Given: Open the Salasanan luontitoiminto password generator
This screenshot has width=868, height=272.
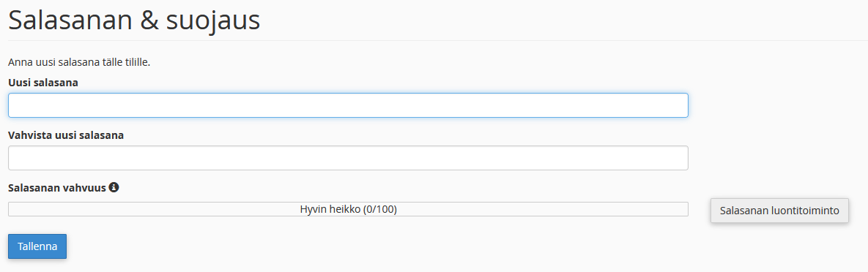Looking at the screenshot, I should (x=779, y=211).
